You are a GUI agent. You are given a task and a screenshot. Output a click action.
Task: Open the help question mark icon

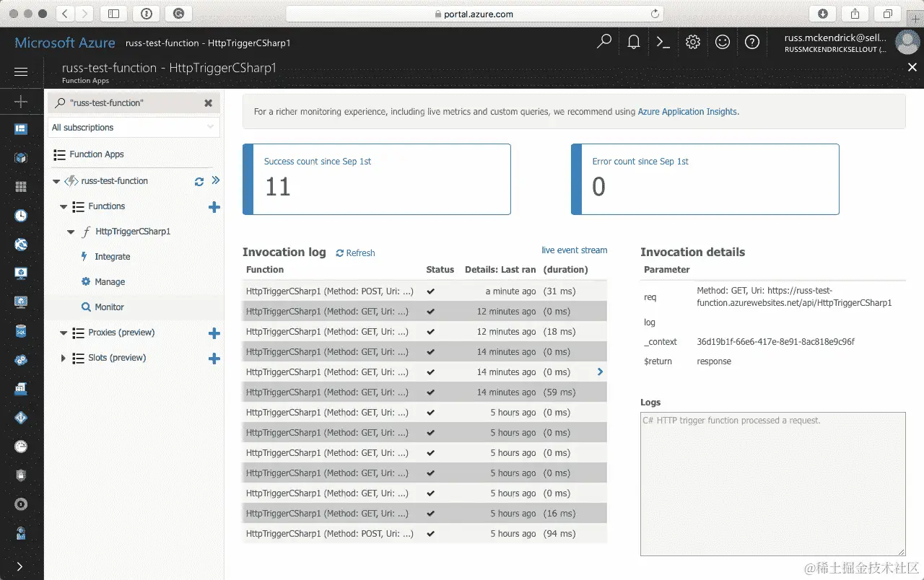pyautogui.click(x=752, y=43)
